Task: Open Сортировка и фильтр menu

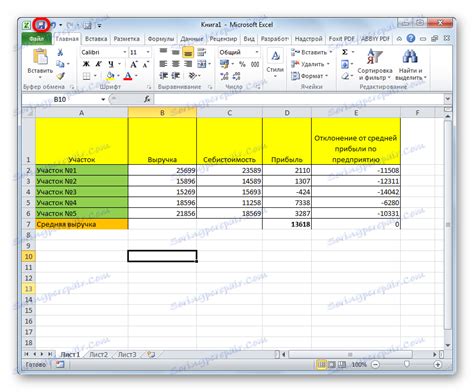Action: click(x=375, y=65)
